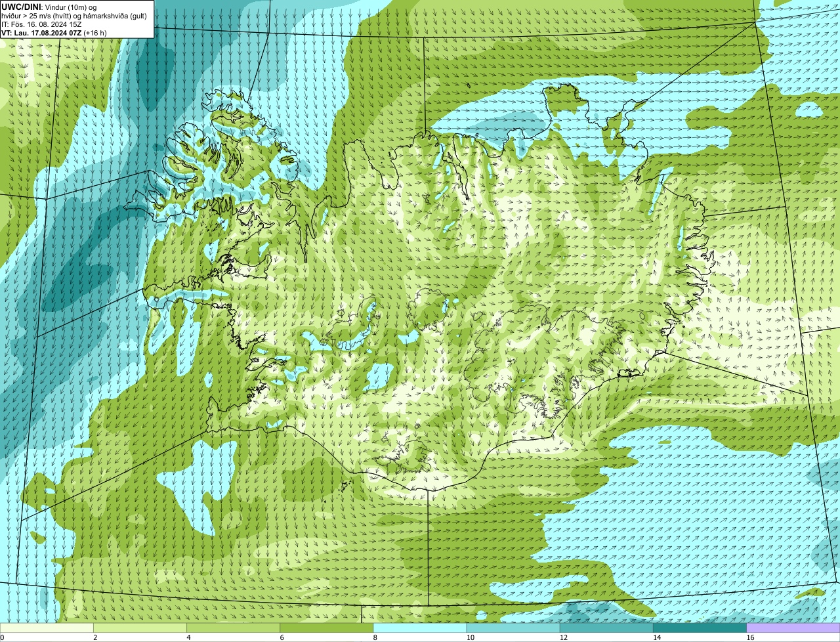This screenshot has width=840, height=642.
Task: Click the 'IT: Fös. 16. 08. 2024 15Z' line
Action: coord(41,24)
